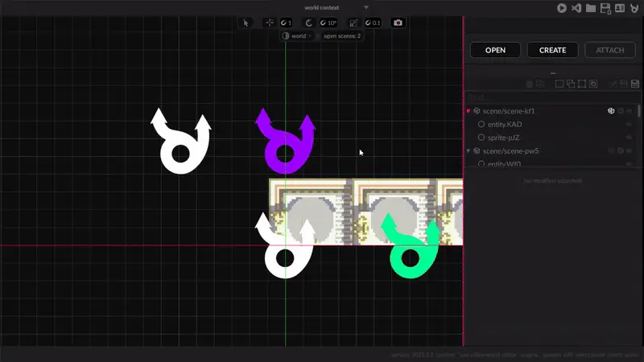This screenshot has width=644, height=362.
Task: Toggle visibility of entity.KAD
Action: point(629,125)
